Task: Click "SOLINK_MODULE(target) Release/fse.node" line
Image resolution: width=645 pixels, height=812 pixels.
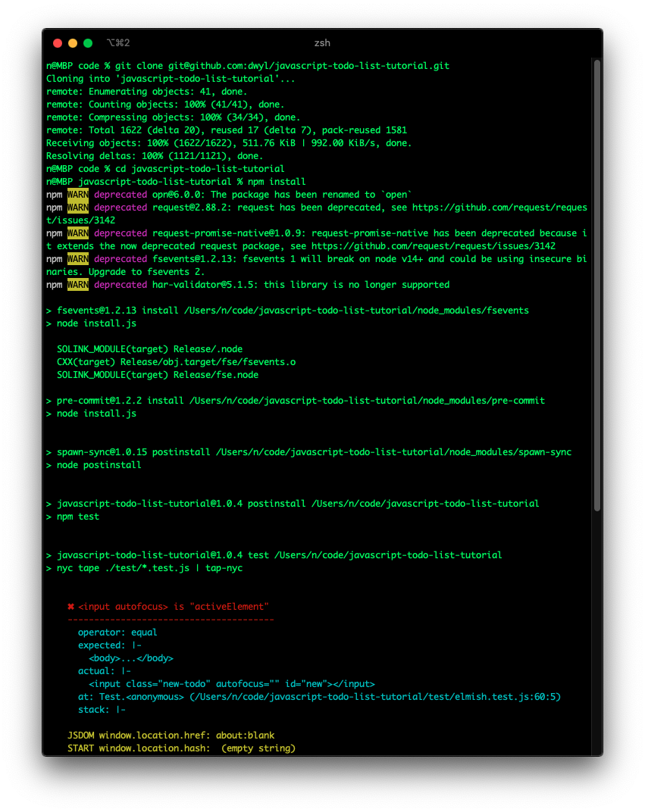Action: click(x=158, y=375)
